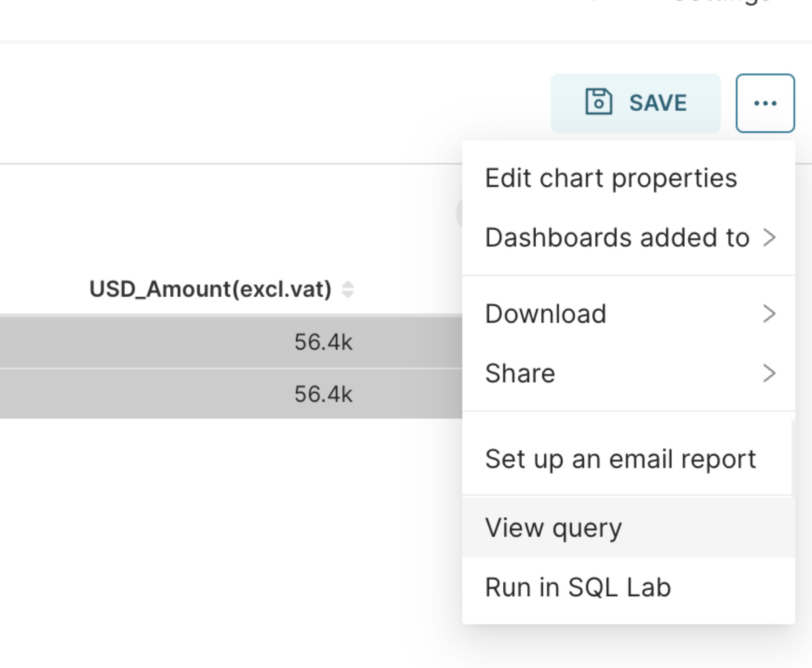Click the sort-down arrow beside USD_Amount header
The width and height of the screenshot is (812, 668).
[x=348, y=294]
